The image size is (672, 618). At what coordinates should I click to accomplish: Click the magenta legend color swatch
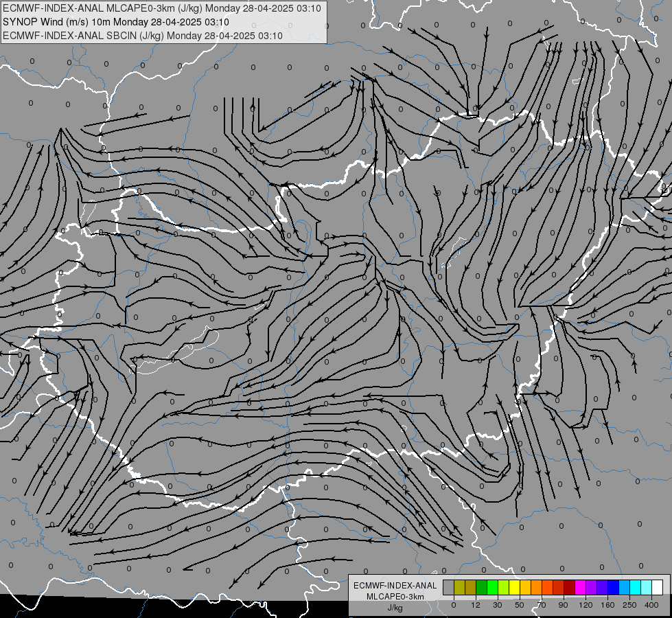coord(580,587)
